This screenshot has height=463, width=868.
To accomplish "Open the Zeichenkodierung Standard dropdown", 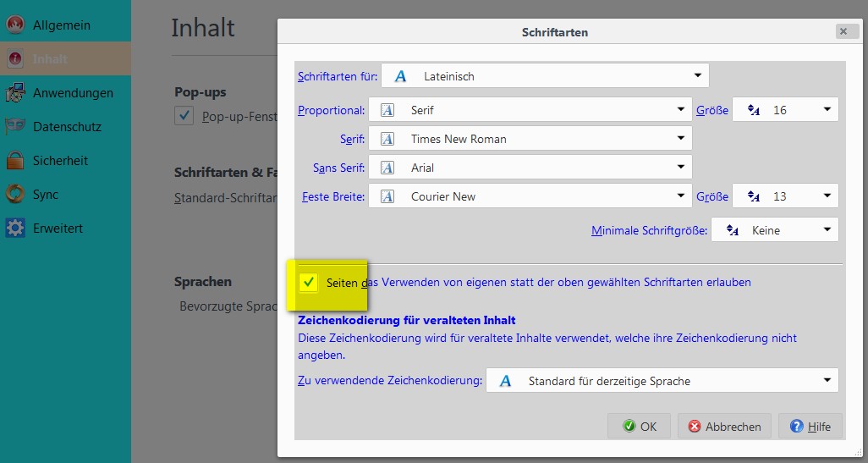I will 662,381.
